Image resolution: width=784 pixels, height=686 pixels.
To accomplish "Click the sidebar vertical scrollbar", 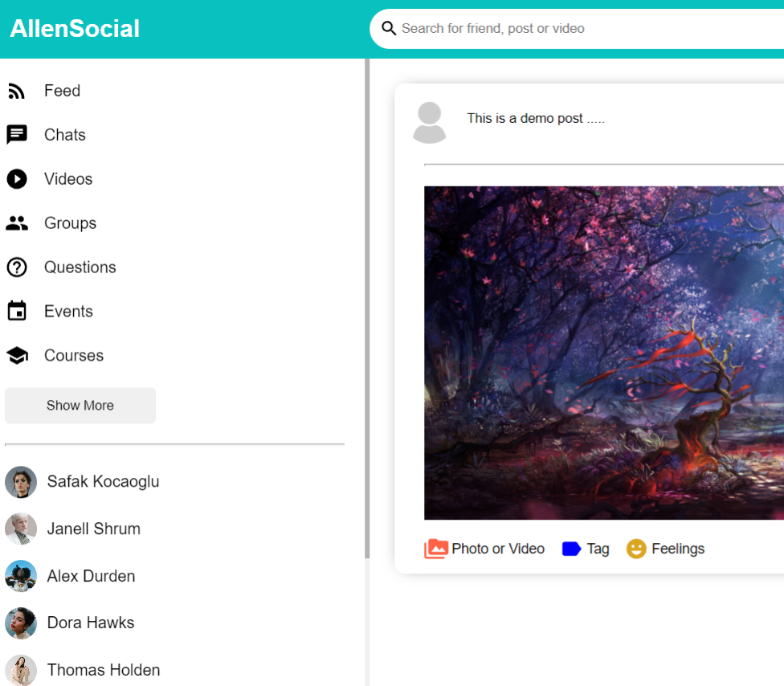I will (x=367, y=308).
